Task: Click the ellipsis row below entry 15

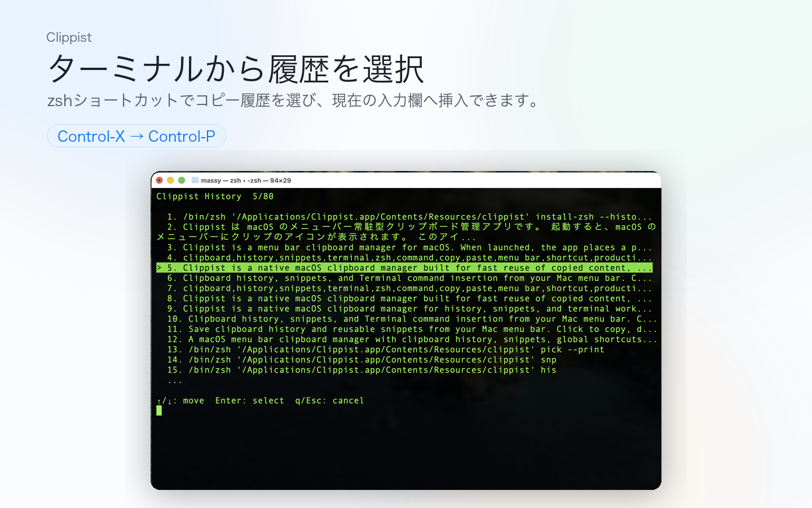Action: [x=175, y=382]
